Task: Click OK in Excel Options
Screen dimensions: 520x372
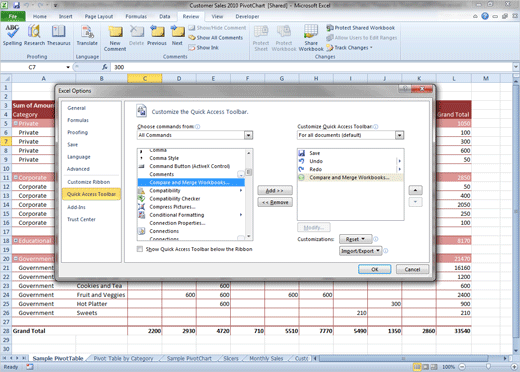Action: click(x=374, y=269)
